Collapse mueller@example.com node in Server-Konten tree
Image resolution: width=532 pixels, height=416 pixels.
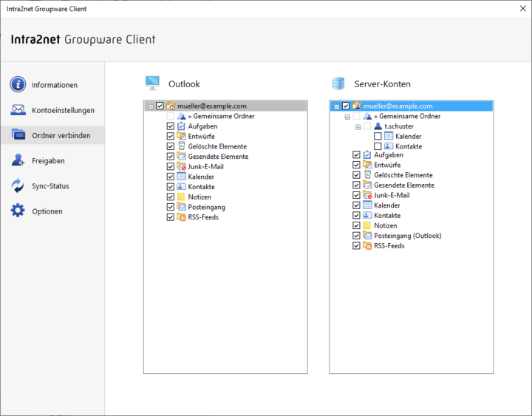coord(337,106)
